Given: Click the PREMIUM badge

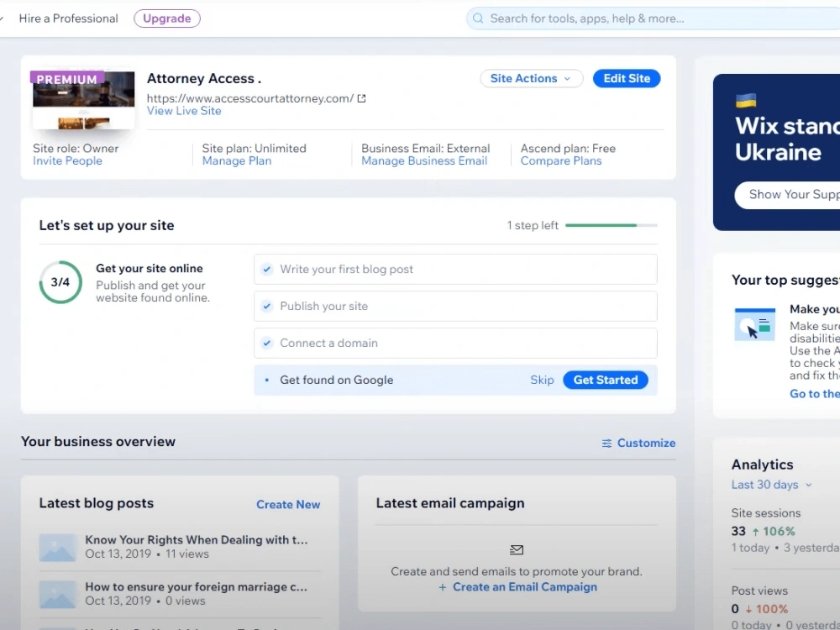Looking at the screenshot, I should coord(67,79).
